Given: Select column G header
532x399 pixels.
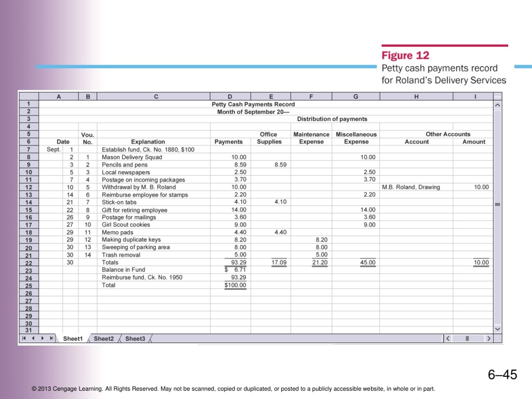Looking at the screenshot, I should click(356, 96).
